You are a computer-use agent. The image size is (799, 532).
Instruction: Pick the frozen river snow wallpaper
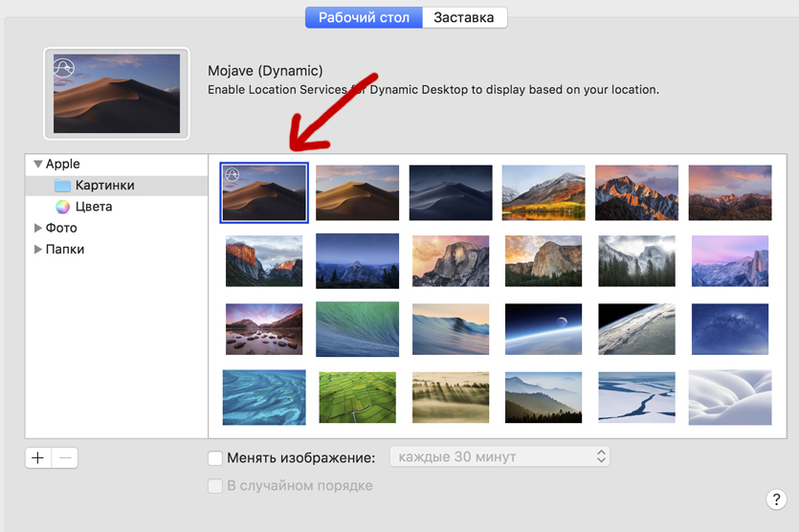pyautogui.click(x=637, y=397)
